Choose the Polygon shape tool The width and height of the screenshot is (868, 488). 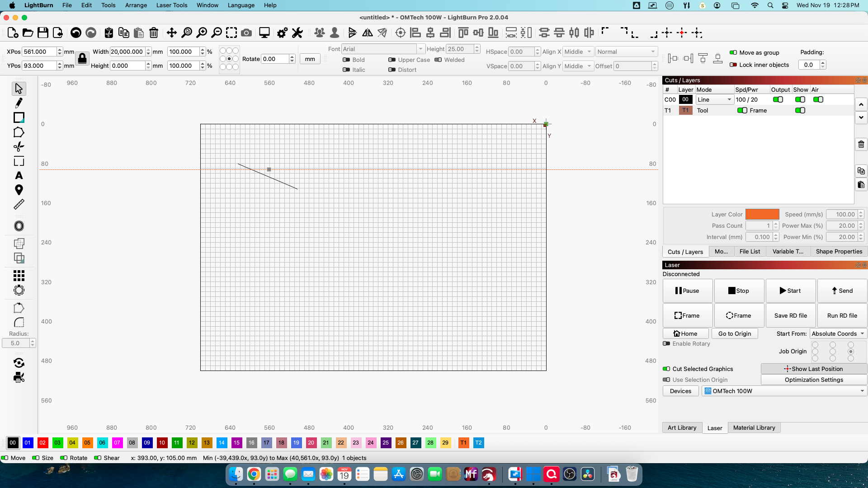tap(19, 132)
